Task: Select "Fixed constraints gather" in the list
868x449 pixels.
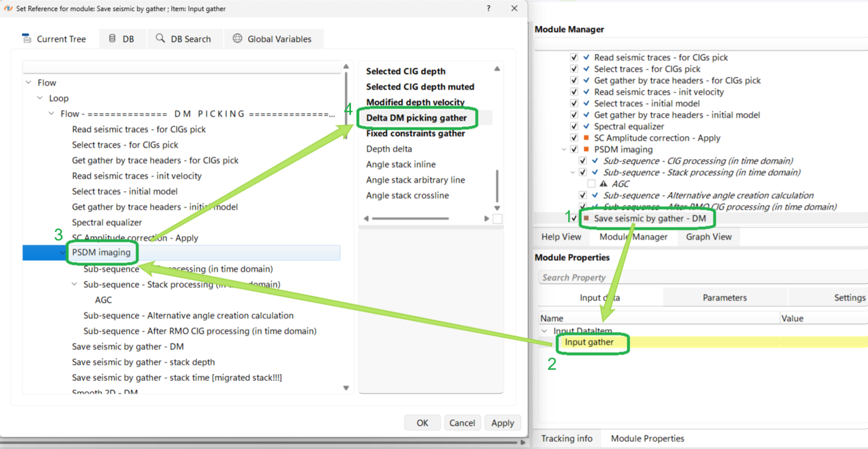Action: [415, 133]
